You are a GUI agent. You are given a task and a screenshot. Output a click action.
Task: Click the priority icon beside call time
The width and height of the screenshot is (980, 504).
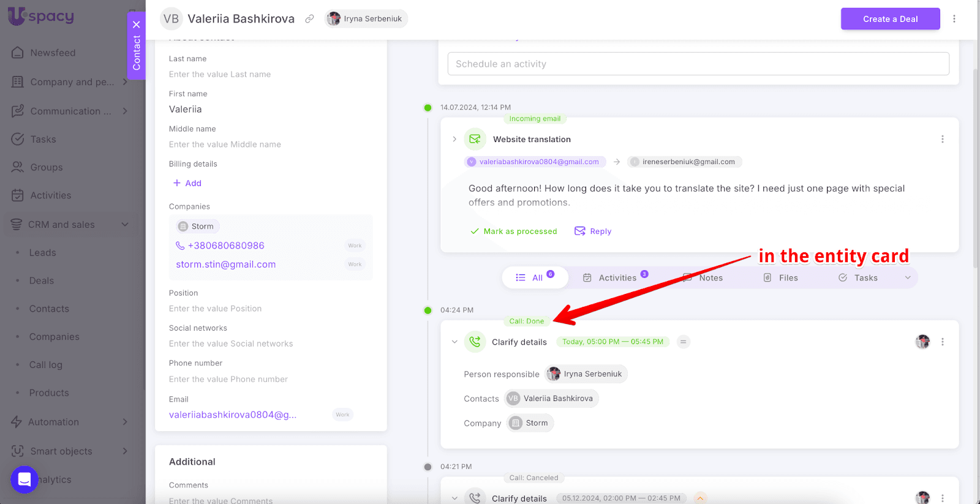tap(683, 342)
